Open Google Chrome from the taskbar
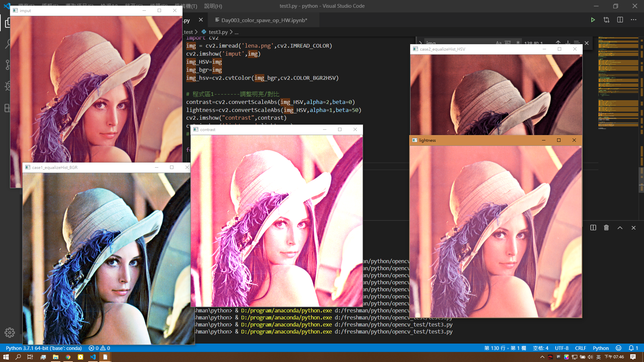Image resolution: width=644 pixels, height=362 pixels. click(68, 357)
